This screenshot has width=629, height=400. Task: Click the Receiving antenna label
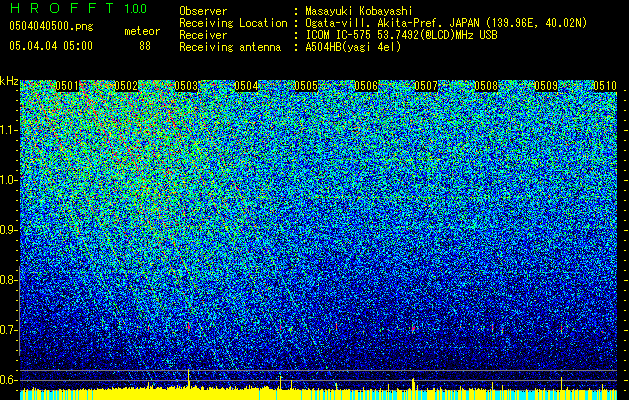pos(230,47)
